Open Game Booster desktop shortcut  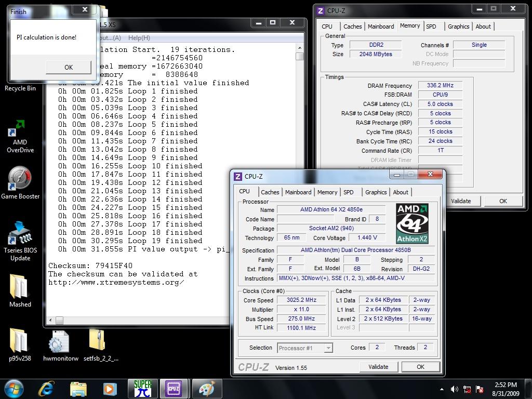click(20, 182)
